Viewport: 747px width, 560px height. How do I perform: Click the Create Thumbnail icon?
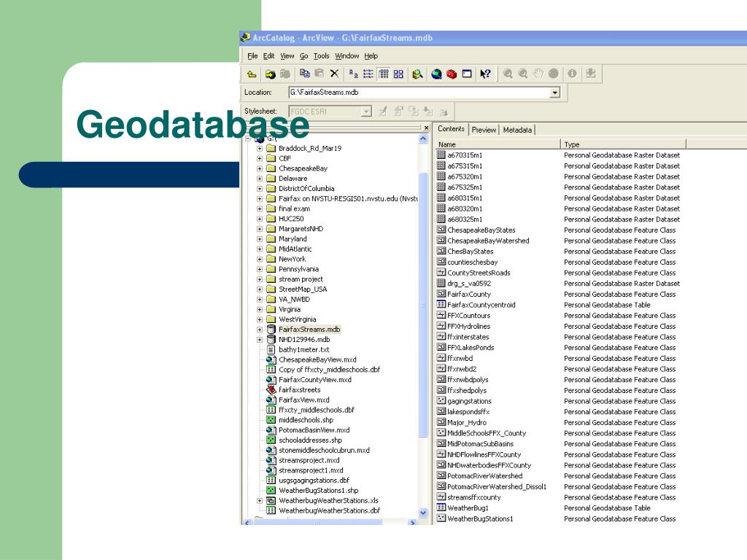[591, 74]
